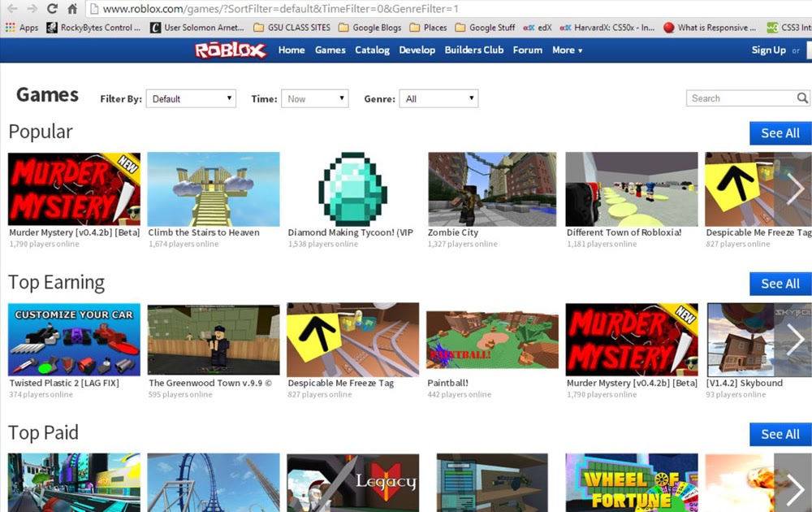Click the search magnifier icon
The height and width of the screenshot is (512, 812).
coord(802,98)
